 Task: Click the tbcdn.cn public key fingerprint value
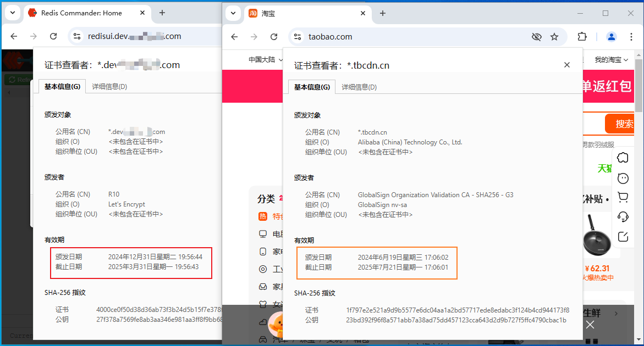point(456,320)
